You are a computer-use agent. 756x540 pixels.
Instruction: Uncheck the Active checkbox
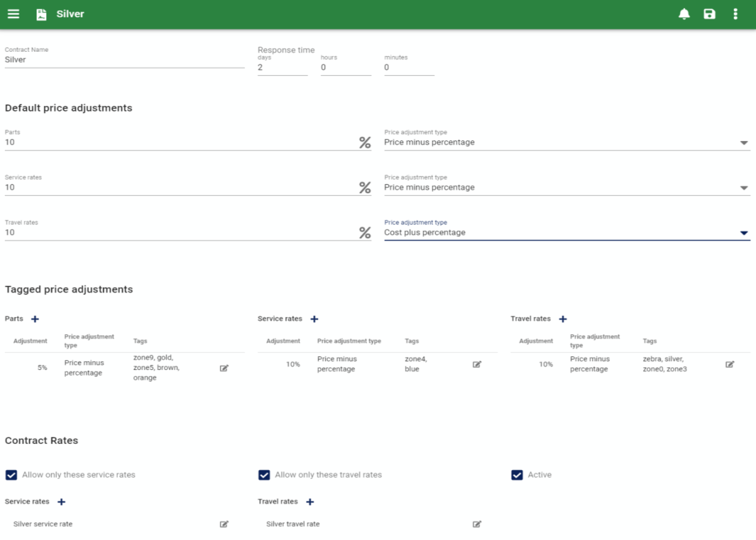tap(517, 475)
